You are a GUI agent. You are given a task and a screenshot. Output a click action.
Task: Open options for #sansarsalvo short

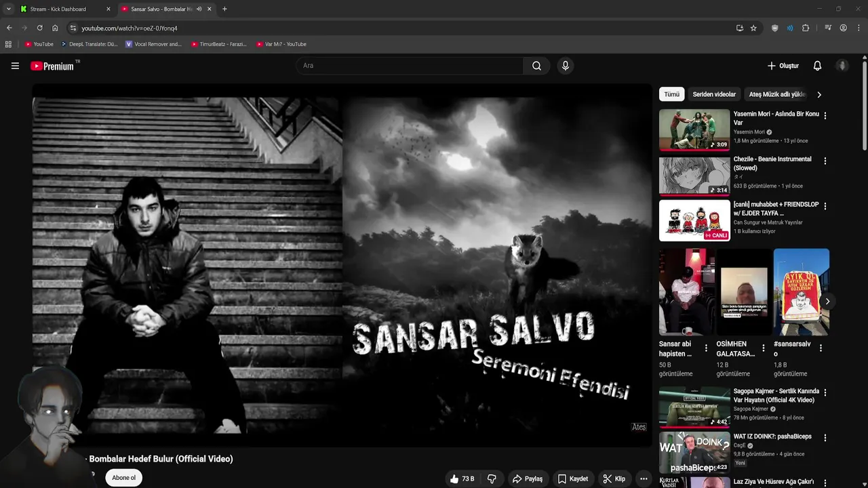821,348
